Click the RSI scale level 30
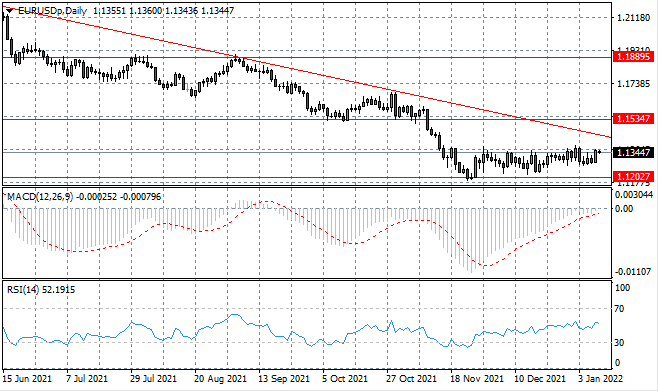Screen dimensions: 658x392 pyautogui.click(x=619, y=342)
